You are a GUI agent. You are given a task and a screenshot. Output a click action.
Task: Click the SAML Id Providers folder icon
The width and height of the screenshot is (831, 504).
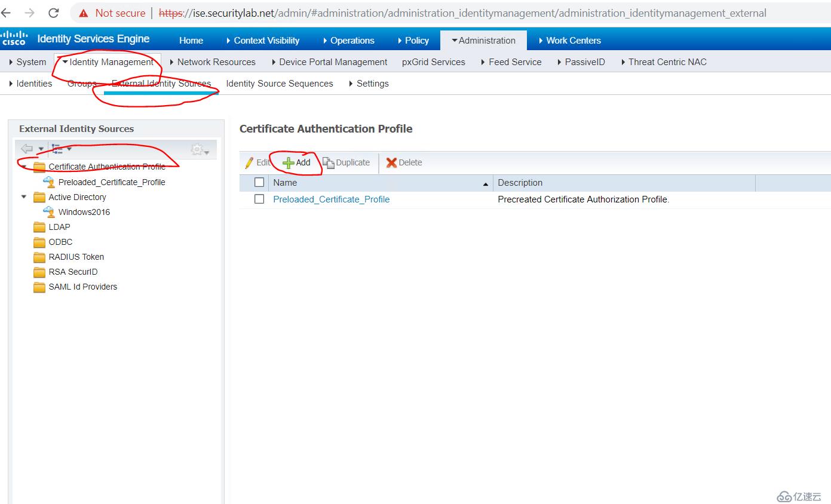[x=39, y=287]
